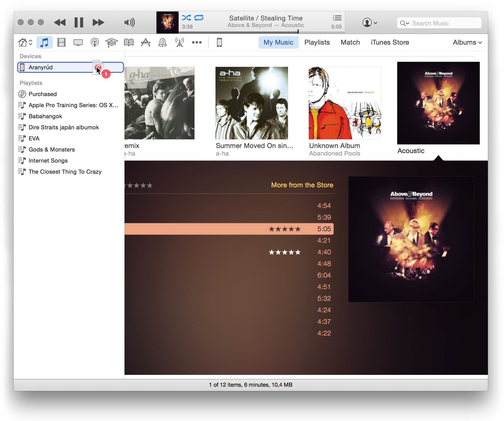Open the Gods & Monsters playlist
The width and height of the screenshot is (504, 421).
[69, 149]
